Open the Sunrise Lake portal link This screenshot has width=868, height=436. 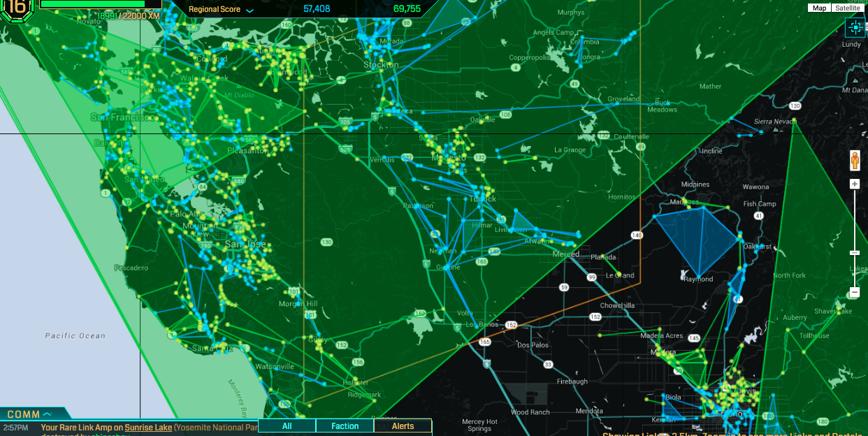148,427
